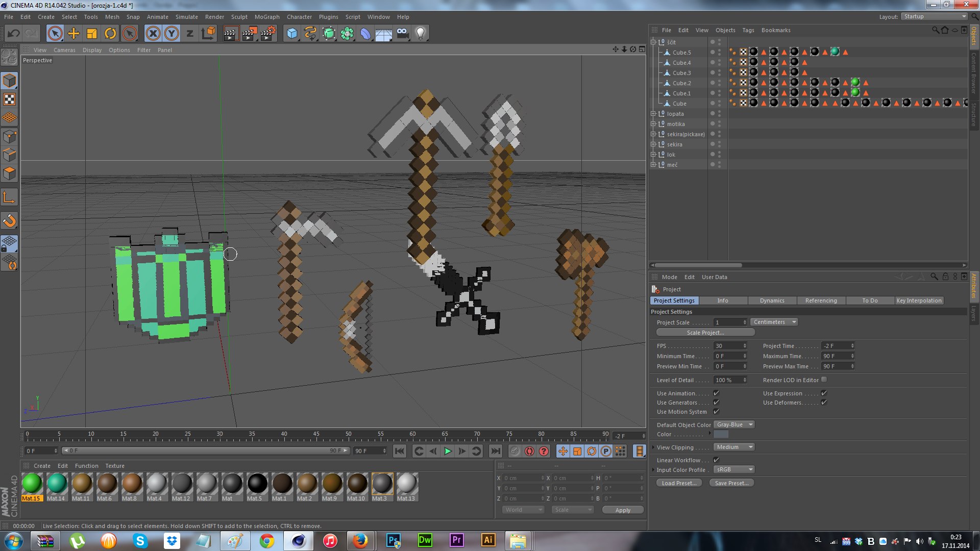
Task: Open the deformer bend icon
Action: click(x=365, y=34)
